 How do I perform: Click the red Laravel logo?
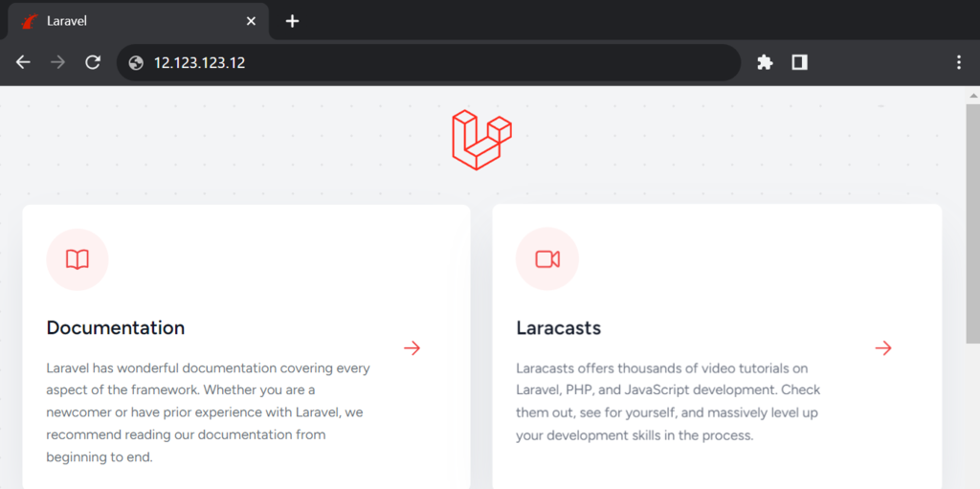(482, 140)
